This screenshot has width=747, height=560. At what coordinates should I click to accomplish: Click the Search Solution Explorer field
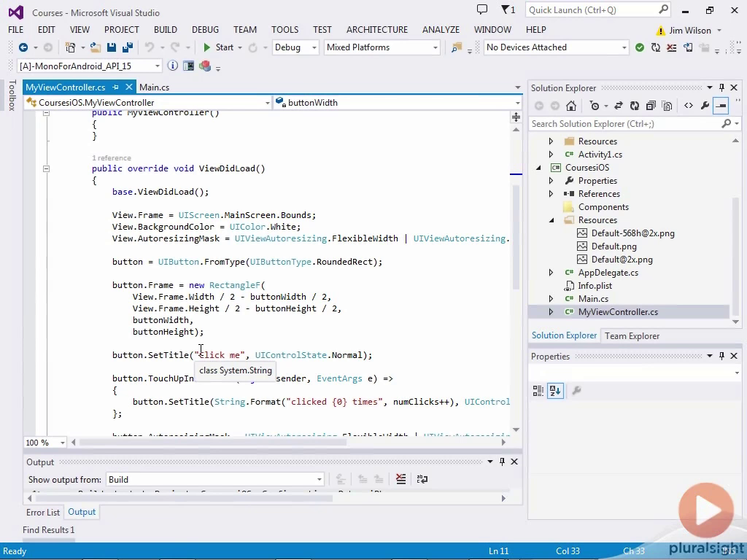[x=635, y=124]
